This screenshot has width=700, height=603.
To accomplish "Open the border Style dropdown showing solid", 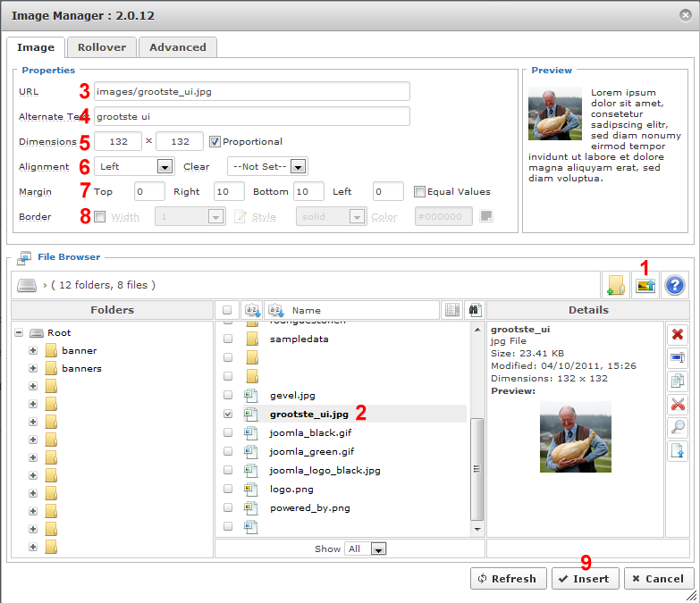I will click(x=332, y=216).
